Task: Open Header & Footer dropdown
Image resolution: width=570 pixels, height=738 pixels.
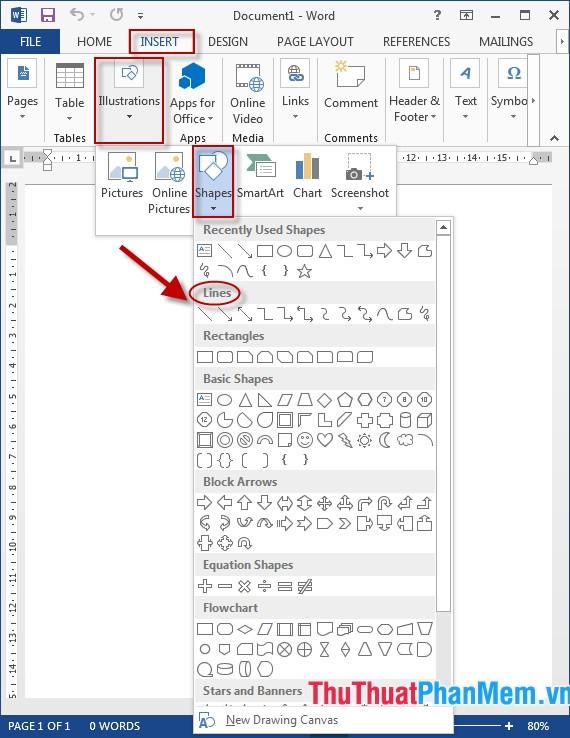Action: click(415, 92)
